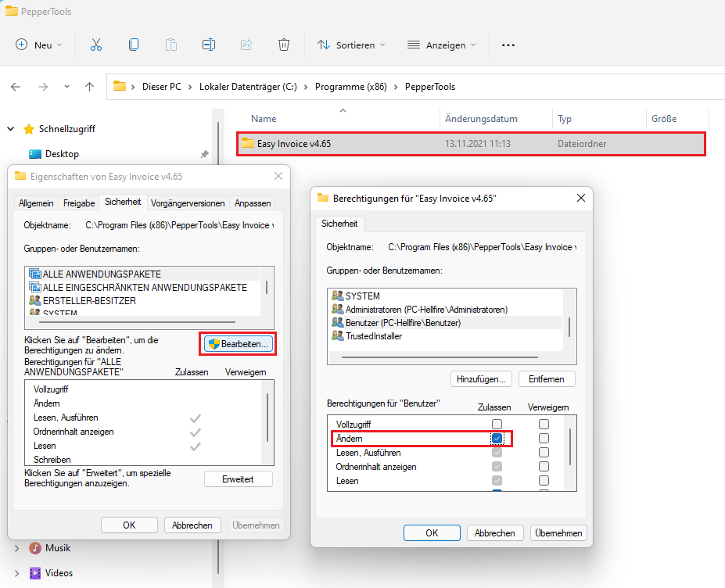Switch to the Allgemein tab
Image resolution: width=725 pixels, height=588 pixels.
[36, 203]
